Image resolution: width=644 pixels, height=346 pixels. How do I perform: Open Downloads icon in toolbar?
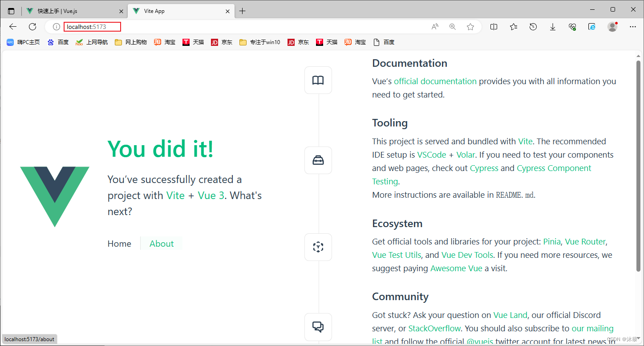pyautogui.click(x=553, y=27)
